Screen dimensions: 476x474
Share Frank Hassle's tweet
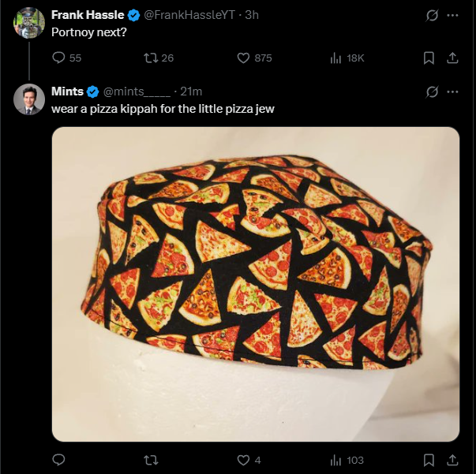tap(452, 58)
